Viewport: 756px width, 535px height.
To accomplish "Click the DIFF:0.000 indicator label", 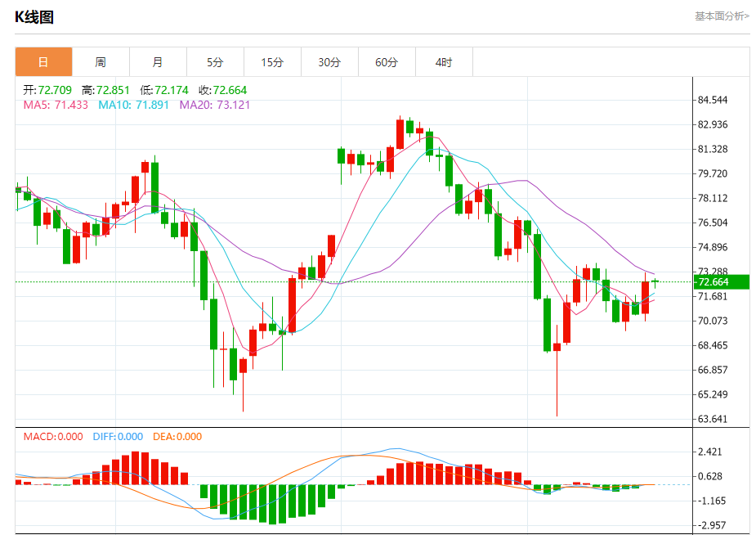I will (x=118, y=437).
